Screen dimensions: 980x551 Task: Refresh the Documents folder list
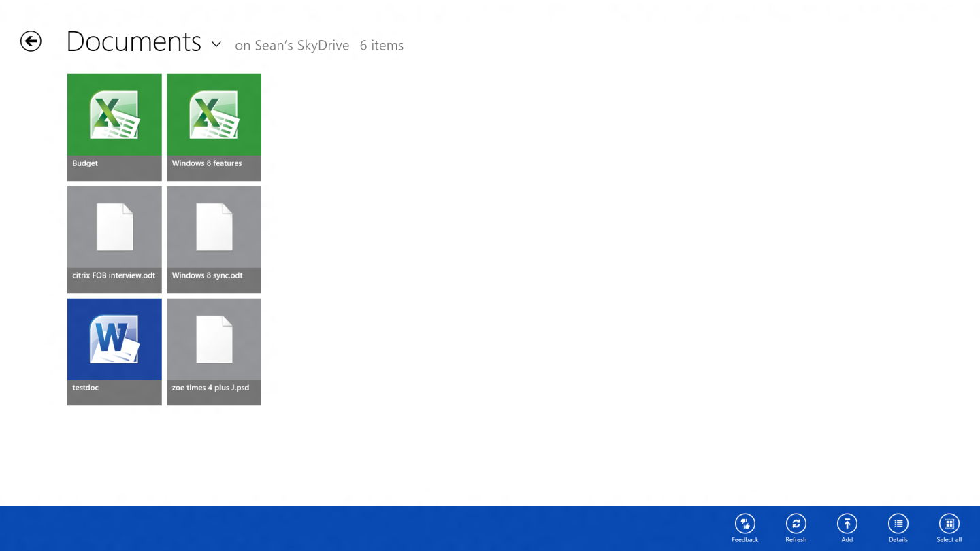click(x=796, y=524)
